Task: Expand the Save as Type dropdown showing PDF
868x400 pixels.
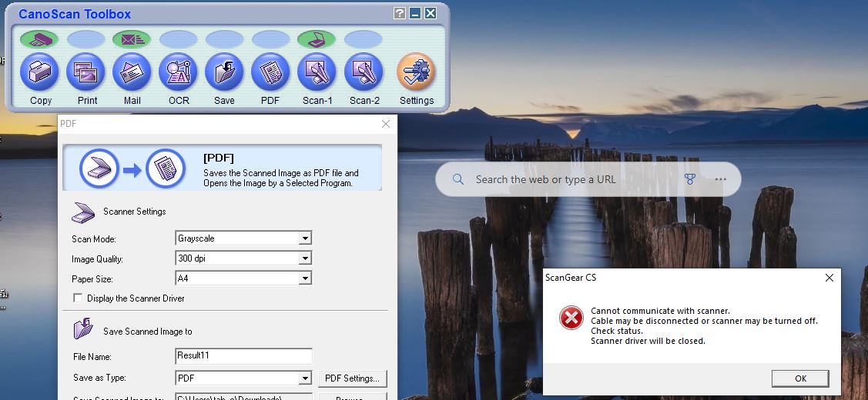Action: click(x=243, y=378)
